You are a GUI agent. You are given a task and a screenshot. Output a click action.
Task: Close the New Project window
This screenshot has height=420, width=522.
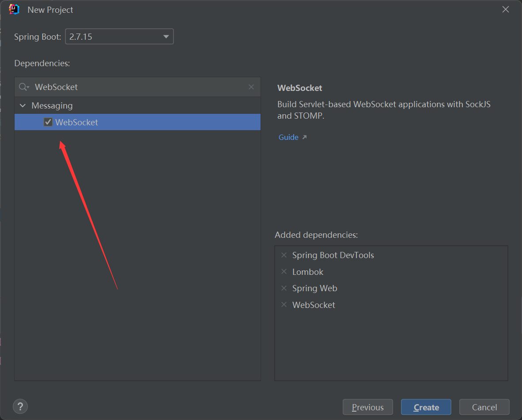pos(505,9)
